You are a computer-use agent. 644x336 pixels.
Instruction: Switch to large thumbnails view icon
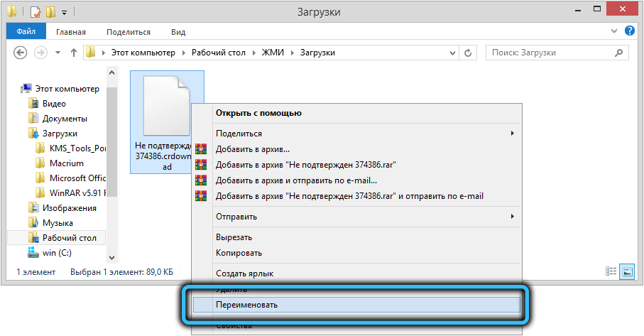point(627,271)
